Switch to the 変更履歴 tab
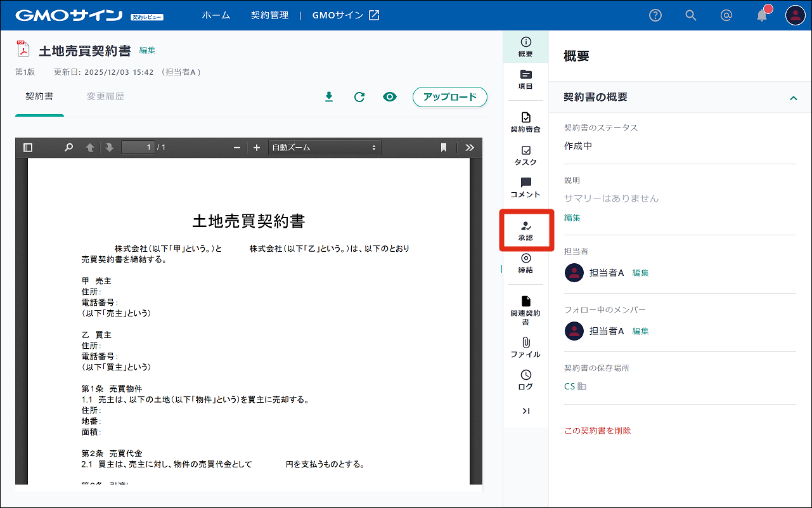The image size is (812, 508). (x=105, y=97)
